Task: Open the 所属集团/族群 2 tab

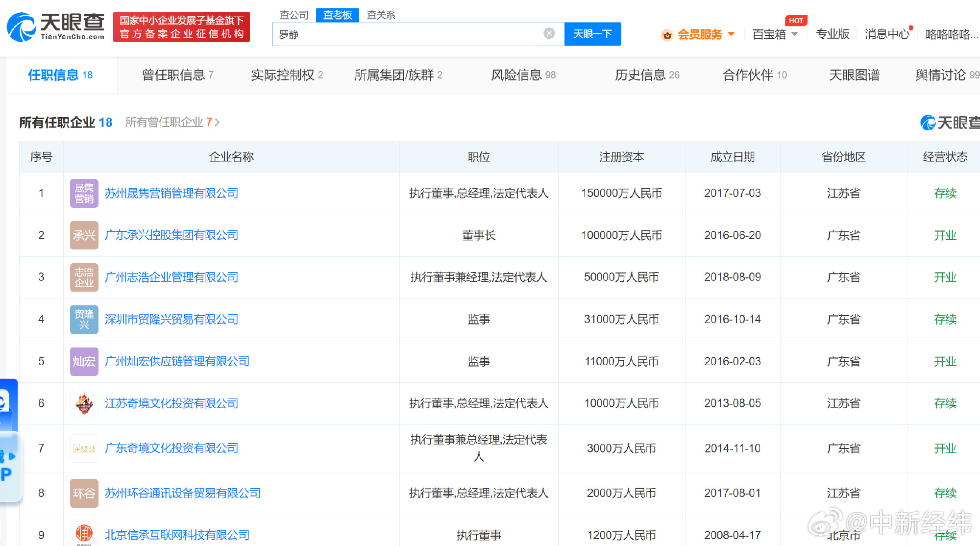Action: (x=398, y=75)
